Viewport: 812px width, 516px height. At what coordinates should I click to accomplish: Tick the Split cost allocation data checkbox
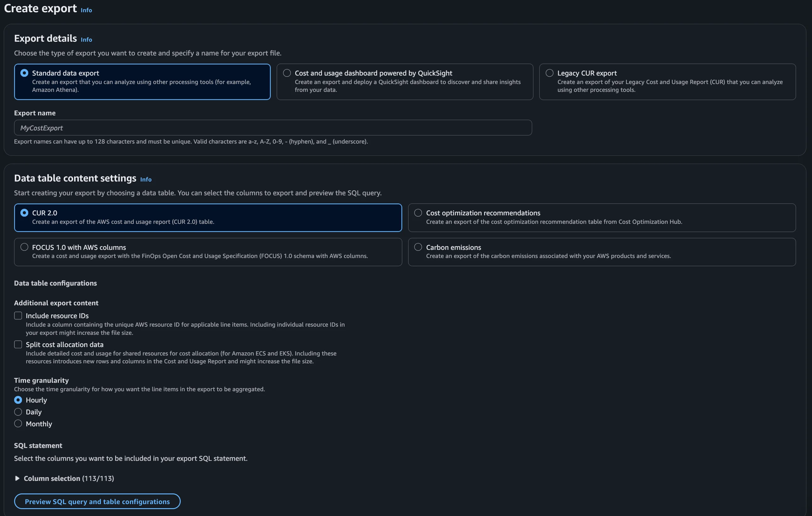[18, 345]
